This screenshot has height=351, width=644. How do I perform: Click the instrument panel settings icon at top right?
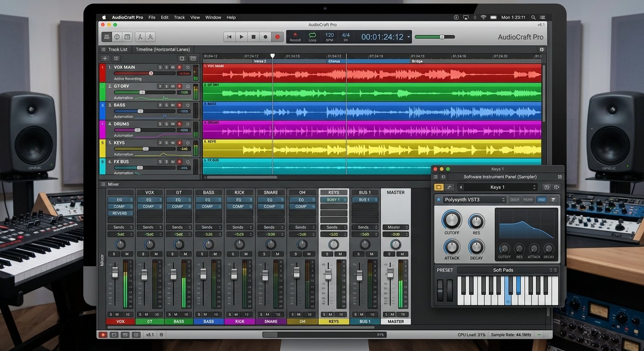pyautogui.click(x=559, y=177)
